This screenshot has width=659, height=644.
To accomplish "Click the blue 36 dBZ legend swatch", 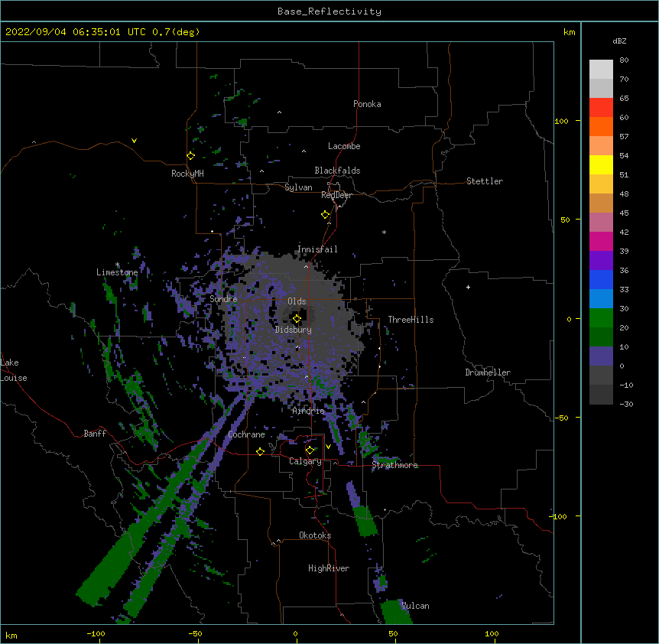I will click(601, 280).
